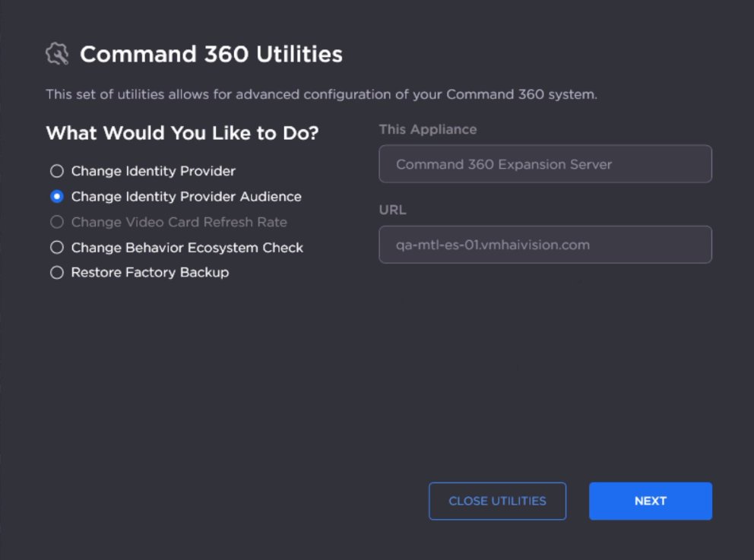This screenshot has width=754, height=560.
Task: Click the Command 360 Utilities heading
Action: point(210,53)
